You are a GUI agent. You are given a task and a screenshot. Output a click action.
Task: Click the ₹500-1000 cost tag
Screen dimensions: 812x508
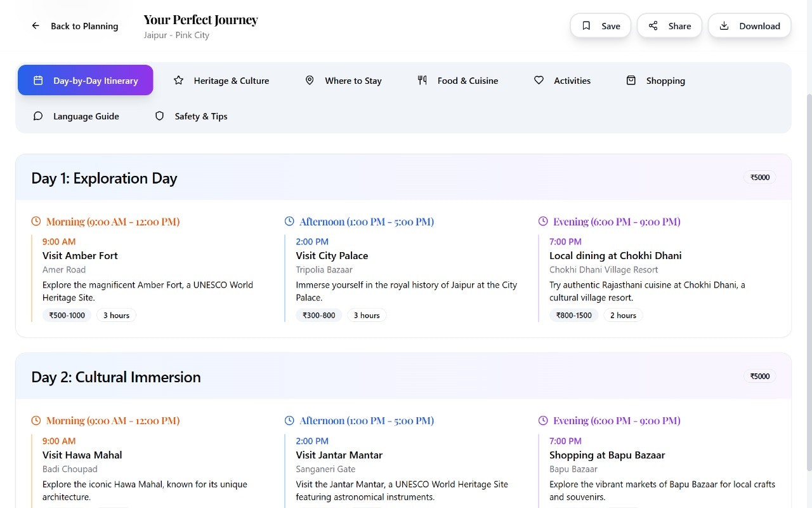(67, 315)
